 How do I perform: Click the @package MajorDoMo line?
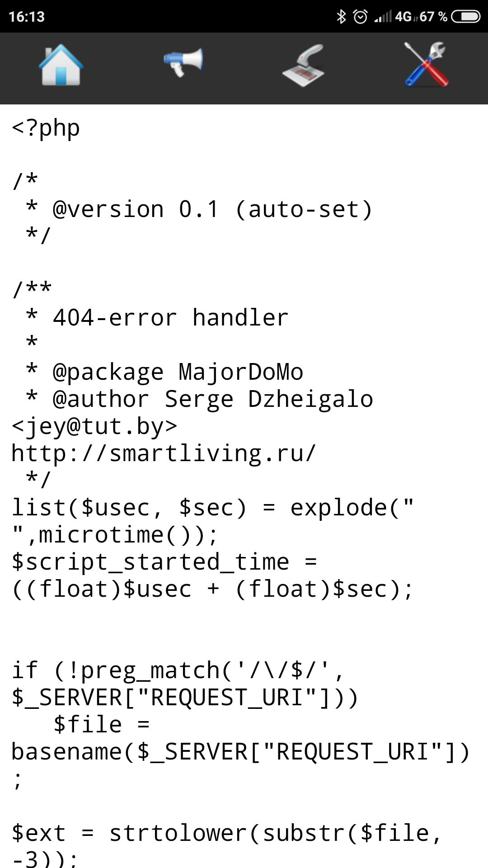coord(178,372)
